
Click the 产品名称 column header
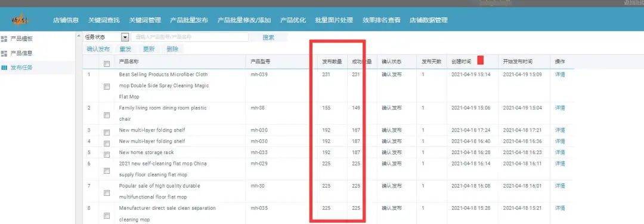coord(129,62)
